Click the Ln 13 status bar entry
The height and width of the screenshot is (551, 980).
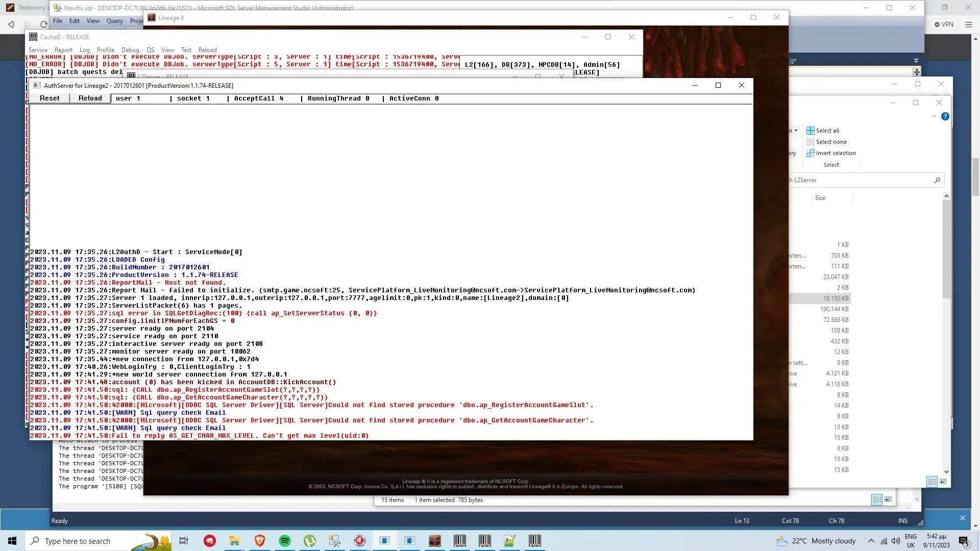(x=742, y=521)
